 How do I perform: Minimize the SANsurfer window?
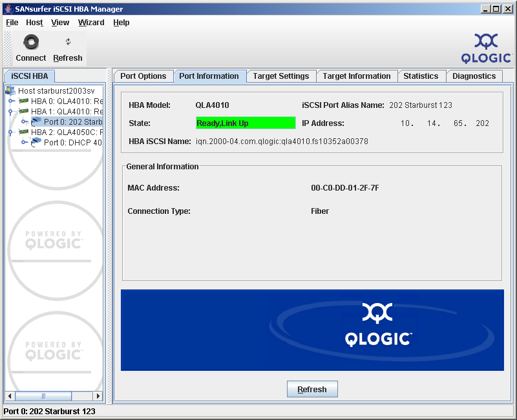(485, 9)
